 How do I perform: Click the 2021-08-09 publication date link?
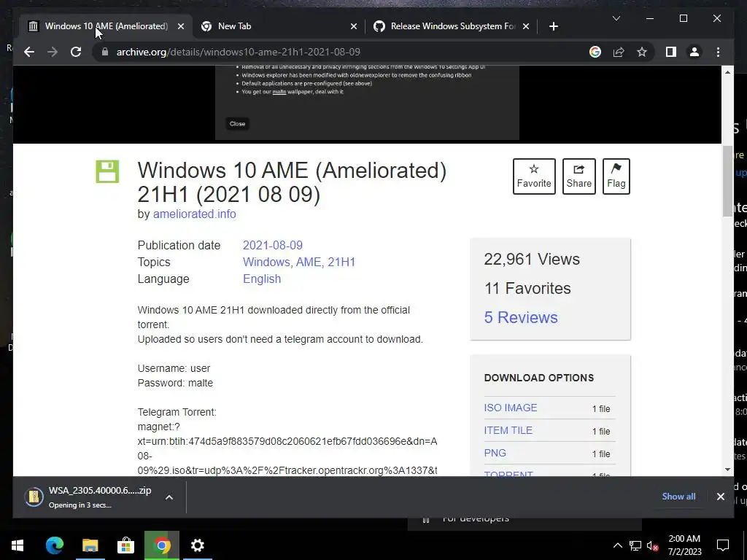[x=273, y=245]
